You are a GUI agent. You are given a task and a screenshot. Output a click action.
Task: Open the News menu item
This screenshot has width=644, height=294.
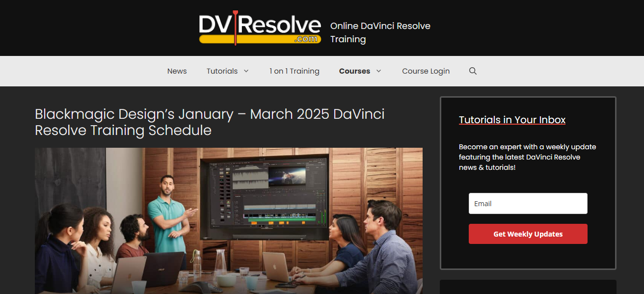[x=177, y=71]
